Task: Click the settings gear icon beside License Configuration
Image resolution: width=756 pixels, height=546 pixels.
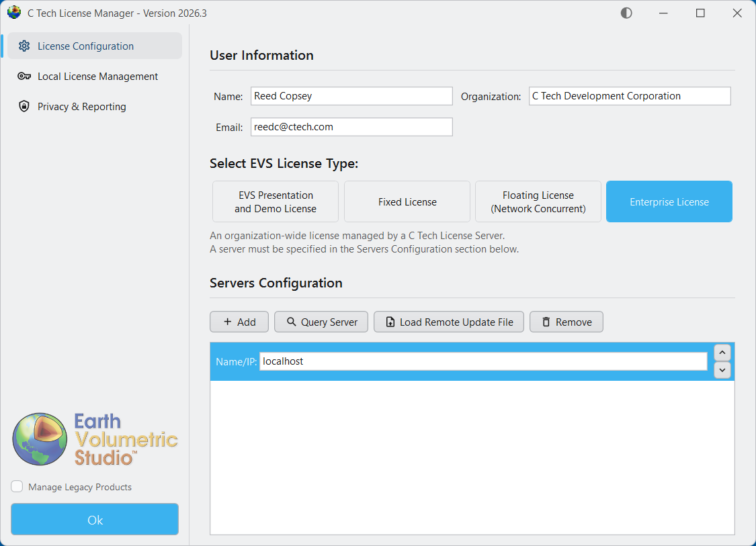Action: [25, 46]
